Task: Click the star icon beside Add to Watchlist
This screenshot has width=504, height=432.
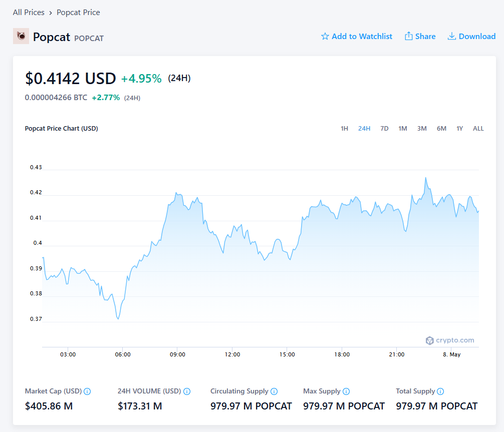Action: (x=325, y=37)
